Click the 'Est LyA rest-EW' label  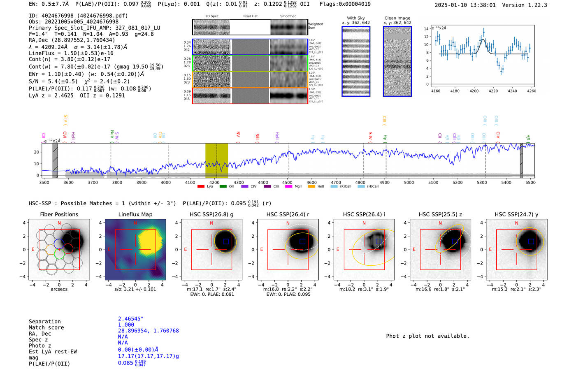point(53,352)
